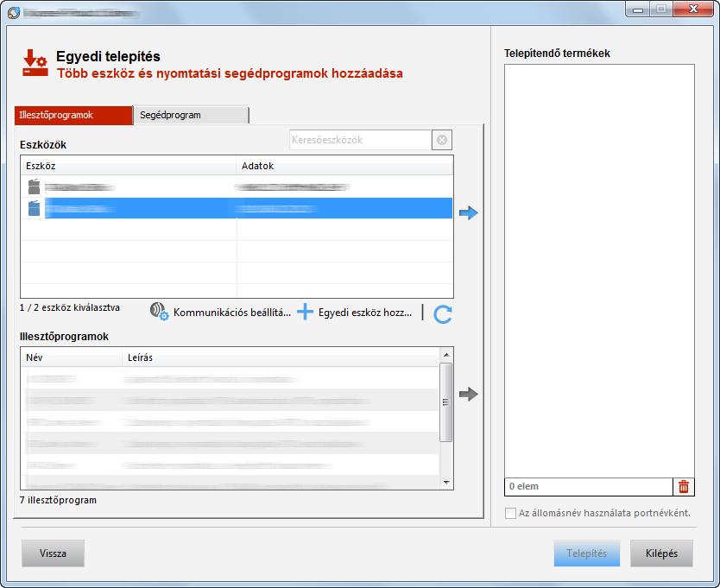Click the Telepítendő termékek list area

[x=599, y=271]
